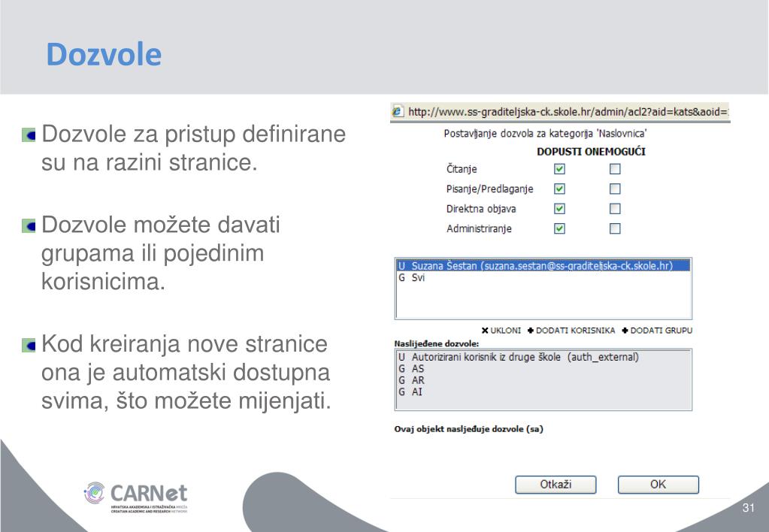Click the UKLONI link

point(505,331)
